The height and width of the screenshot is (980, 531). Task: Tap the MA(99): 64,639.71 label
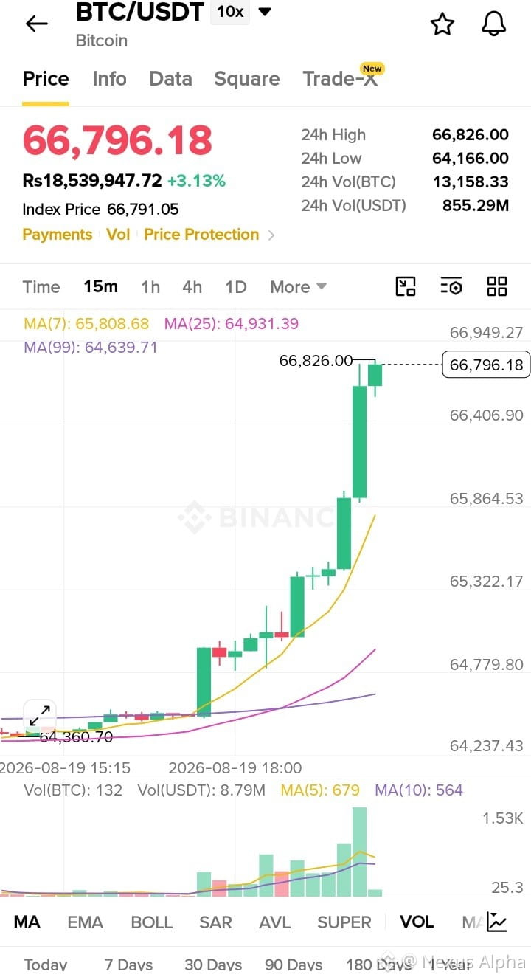pos(91,347)
